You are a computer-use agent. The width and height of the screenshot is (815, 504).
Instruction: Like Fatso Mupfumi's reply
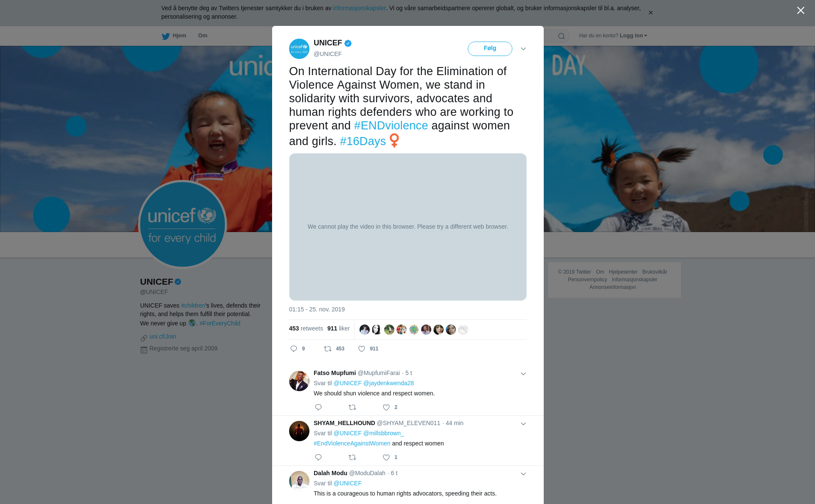(x=386, y=407)
